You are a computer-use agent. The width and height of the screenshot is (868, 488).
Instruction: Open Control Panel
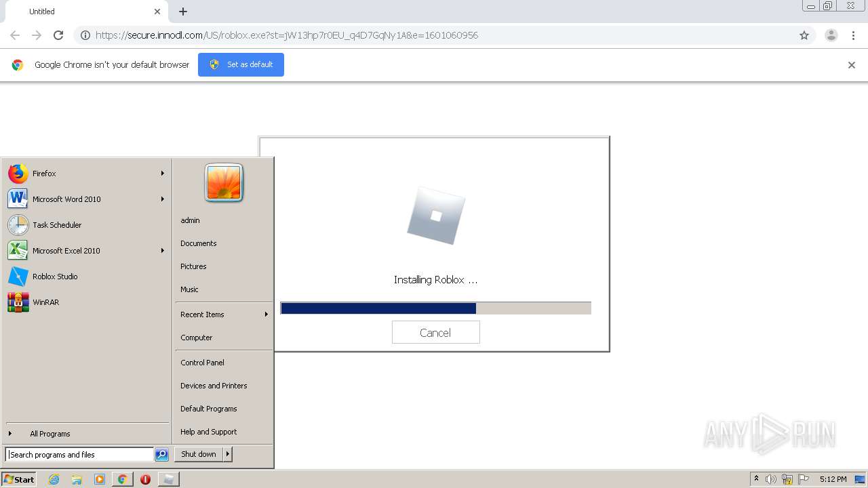click(x=202, y=363)
